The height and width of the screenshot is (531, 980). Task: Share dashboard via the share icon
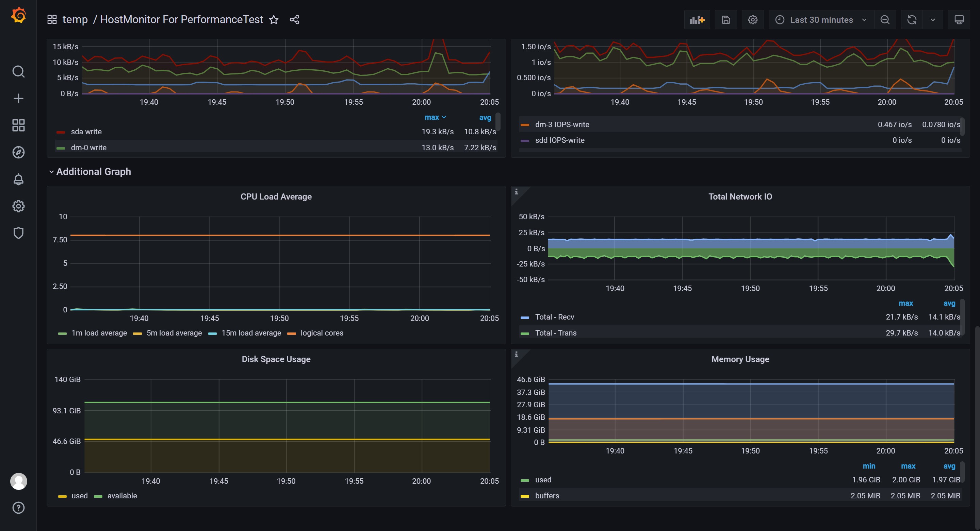pos(294,20)
